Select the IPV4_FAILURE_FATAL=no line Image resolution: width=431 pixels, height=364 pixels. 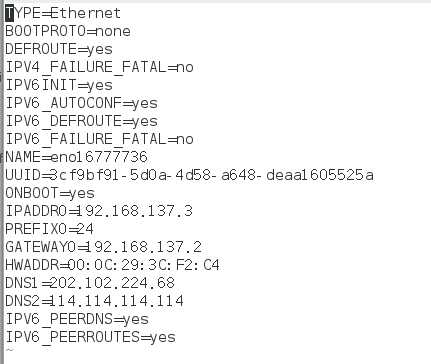pos(99,67)
